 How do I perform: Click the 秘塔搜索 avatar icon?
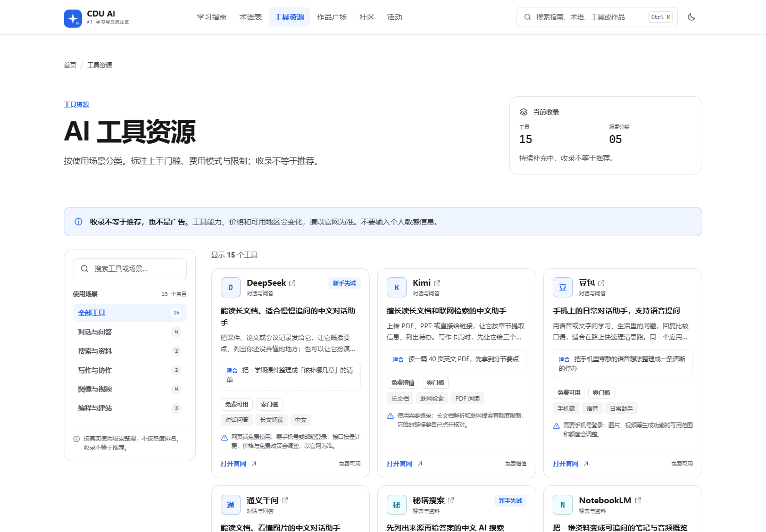point(397,505)
